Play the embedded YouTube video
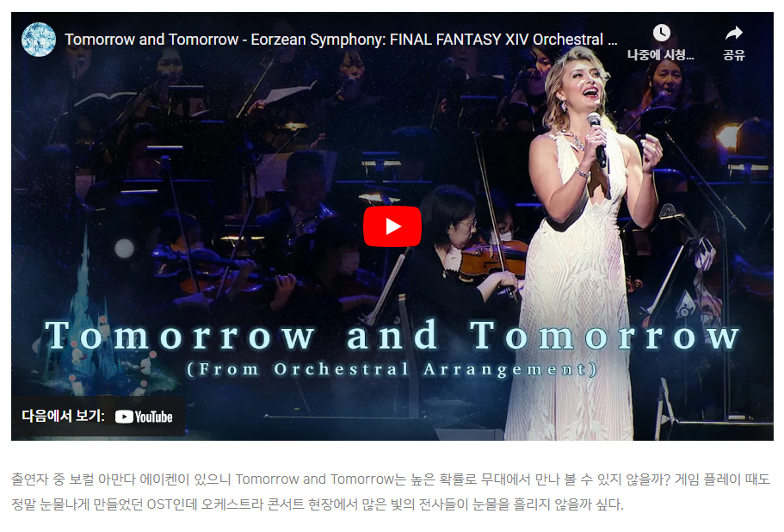The height and width of the screenshot is (532, 784). 392,226
